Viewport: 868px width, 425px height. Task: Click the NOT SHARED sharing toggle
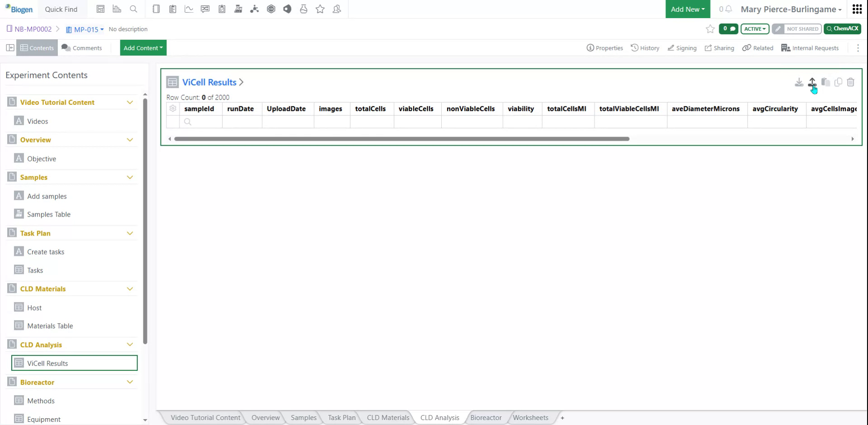[797, 28]
